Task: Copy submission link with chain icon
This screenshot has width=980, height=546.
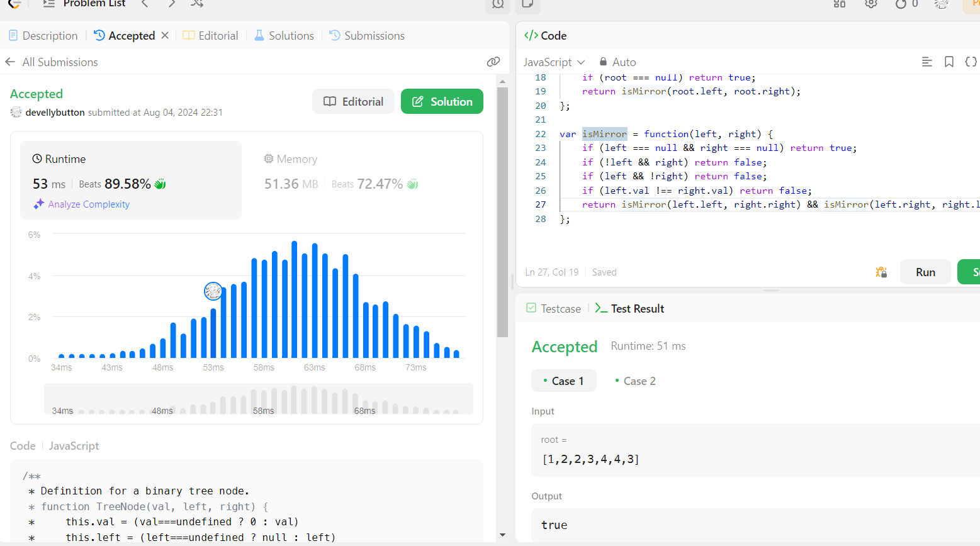Action: pos(493,62)
